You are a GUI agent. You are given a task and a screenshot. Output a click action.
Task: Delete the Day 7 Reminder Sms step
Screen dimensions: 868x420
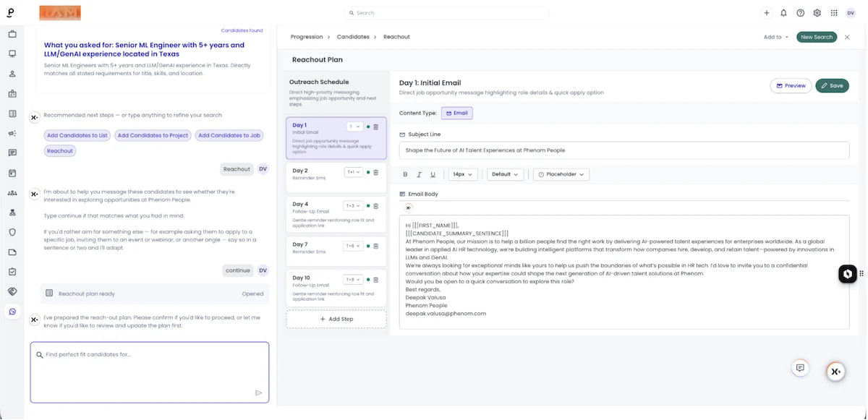(376, 246)
